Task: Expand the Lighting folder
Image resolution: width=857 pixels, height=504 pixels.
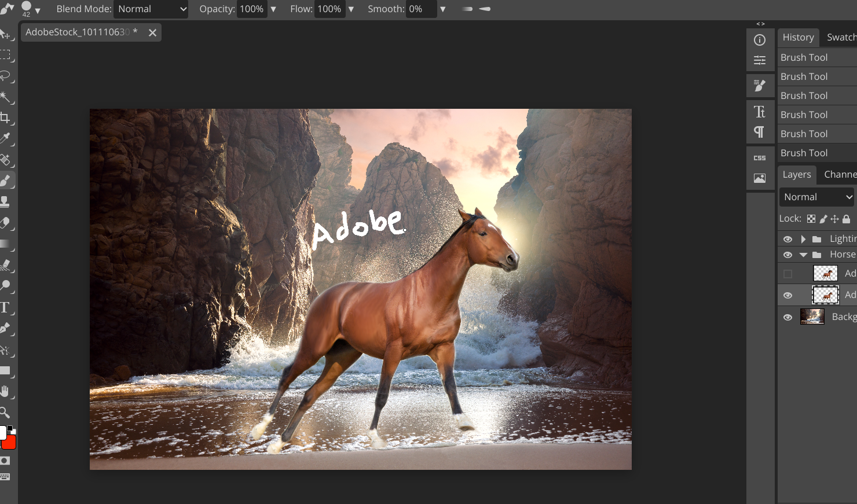Action: [803, 239]
